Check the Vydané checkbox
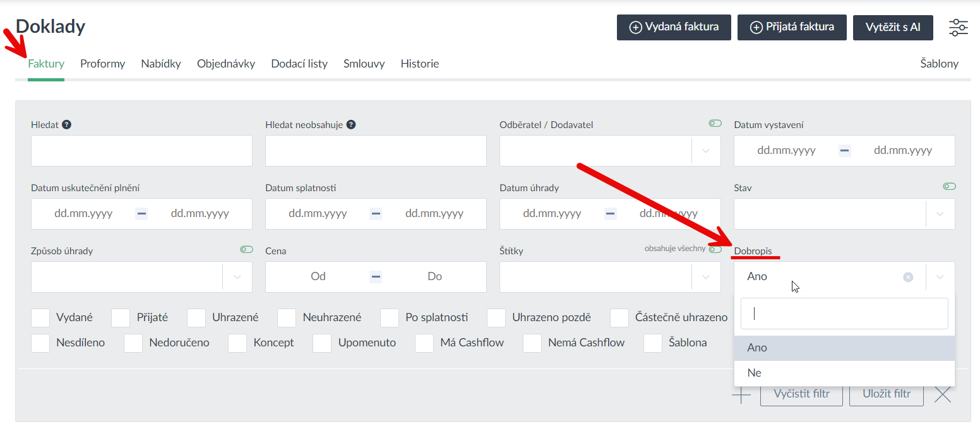Viewport: 980px width, 429px height. [x=40, y=318]
